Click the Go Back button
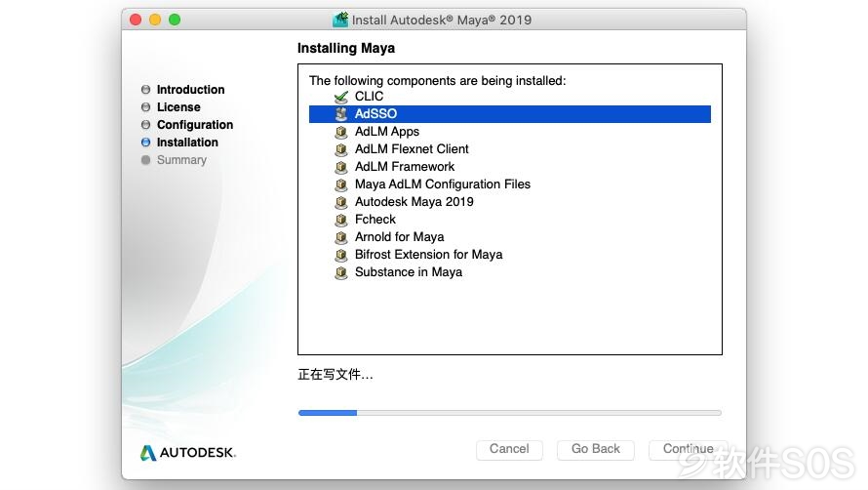868x490 pixels. [x=596, y=449]
